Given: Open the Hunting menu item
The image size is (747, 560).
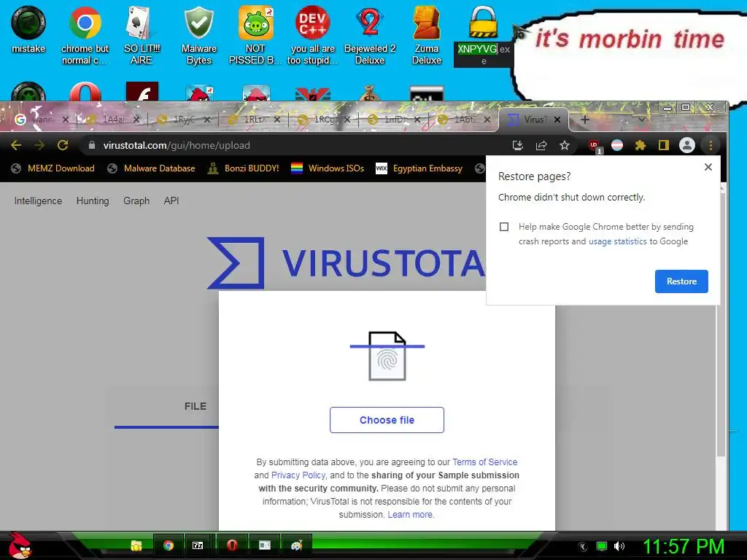Looking at the screenshot, I should pyautogui.click(x=93, y=201).
